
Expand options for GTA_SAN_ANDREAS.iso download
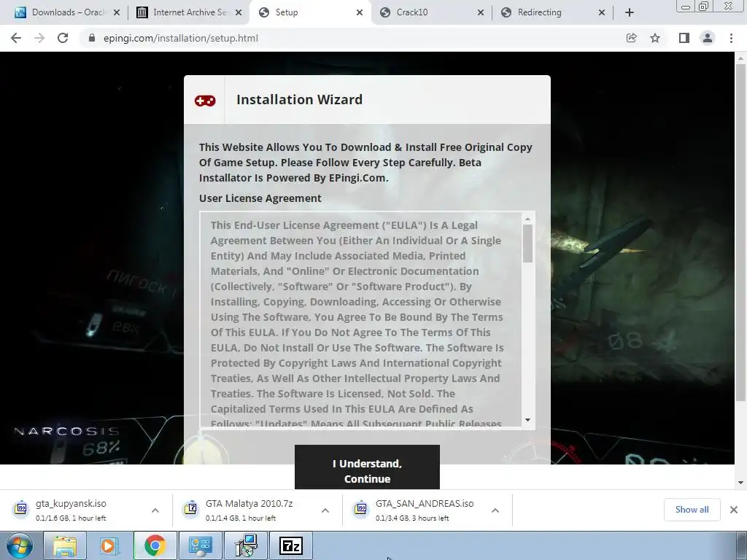click(495, 510)
